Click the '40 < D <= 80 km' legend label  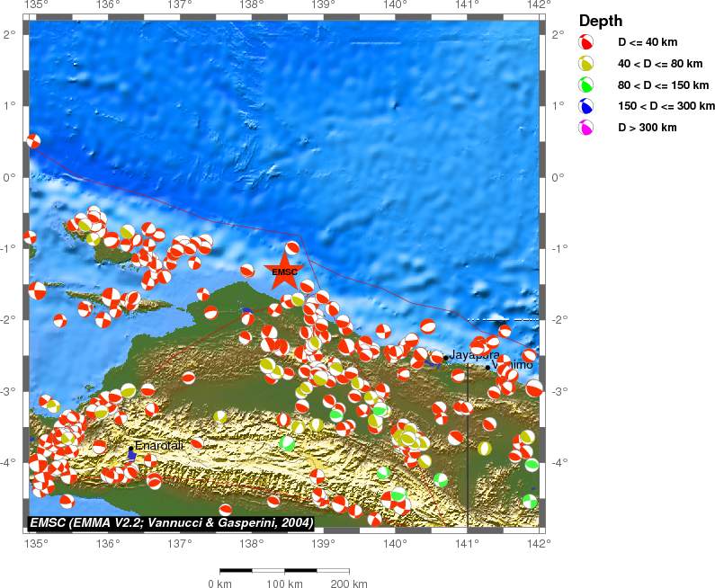tap(660, 63)
